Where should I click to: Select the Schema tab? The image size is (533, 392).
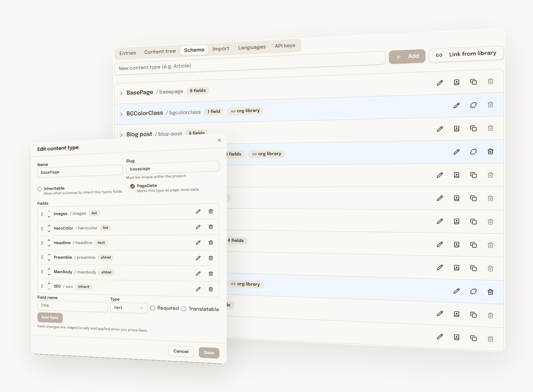click(x=194, y=50)
